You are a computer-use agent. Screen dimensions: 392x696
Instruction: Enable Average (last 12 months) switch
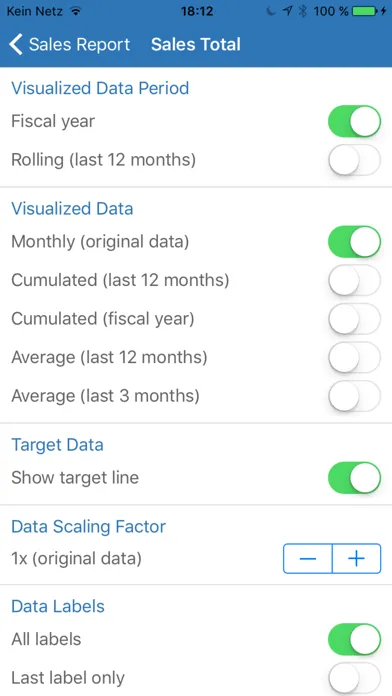pos(354,357)
